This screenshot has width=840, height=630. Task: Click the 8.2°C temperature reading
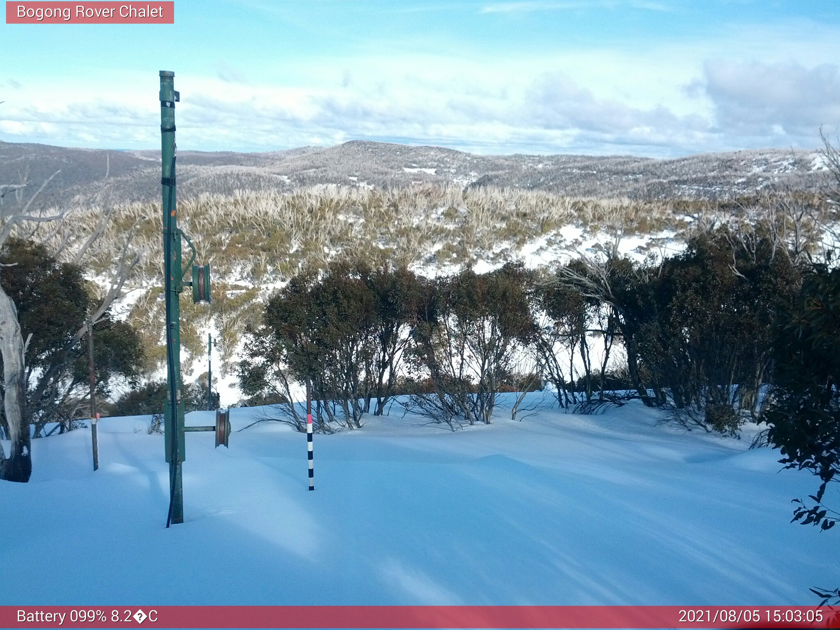[134, 616]
